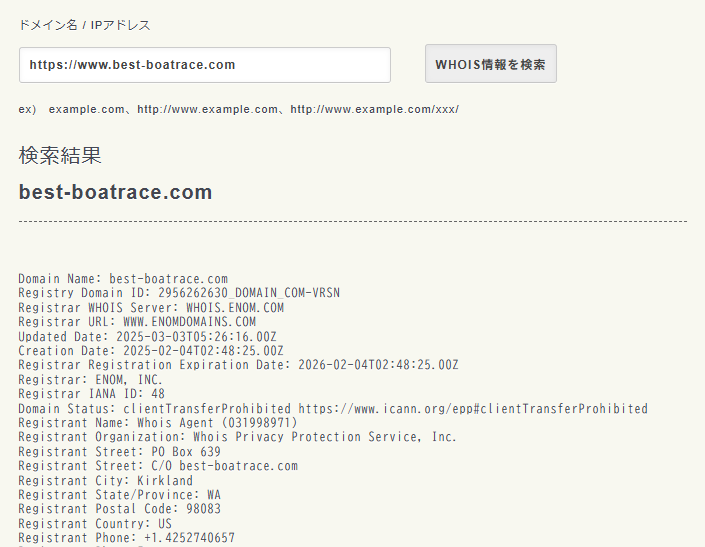
Task: Click the Domain Name: best-boatrace.com line
Action: tap(123, 279)
